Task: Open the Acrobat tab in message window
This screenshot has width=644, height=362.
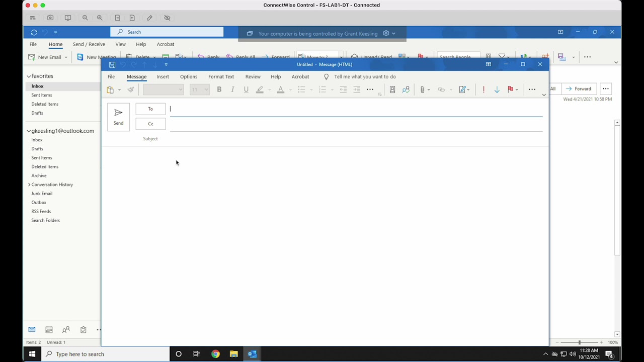Action: [x=300, y=77]
